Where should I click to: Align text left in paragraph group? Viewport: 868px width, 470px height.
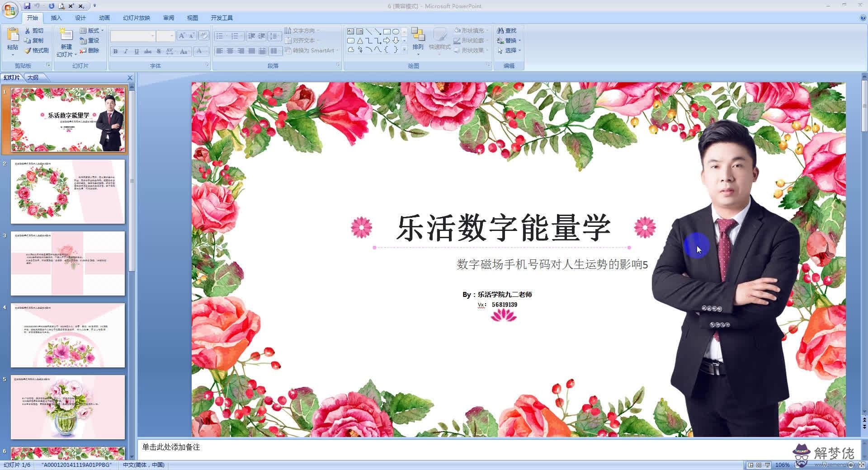(x=219, y=51)
